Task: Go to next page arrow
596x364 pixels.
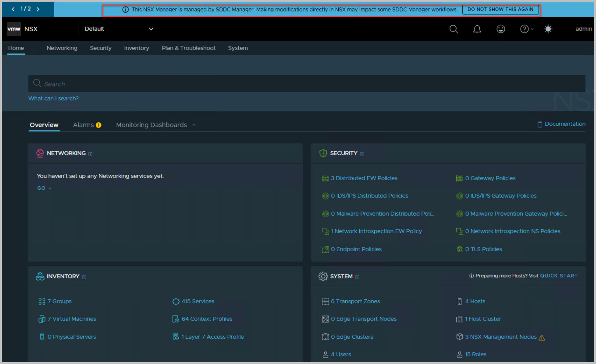Action: [x=38, y=9]
